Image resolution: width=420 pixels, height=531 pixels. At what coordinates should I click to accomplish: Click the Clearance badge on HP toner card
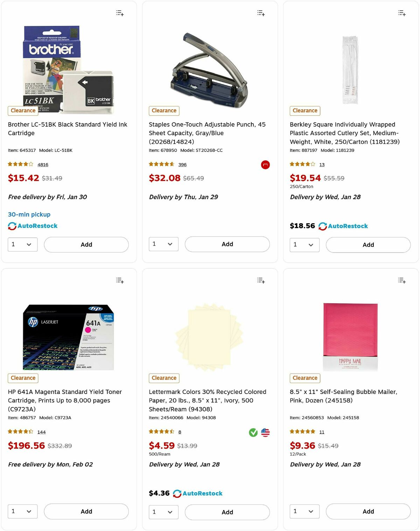(x=23, y=378)
